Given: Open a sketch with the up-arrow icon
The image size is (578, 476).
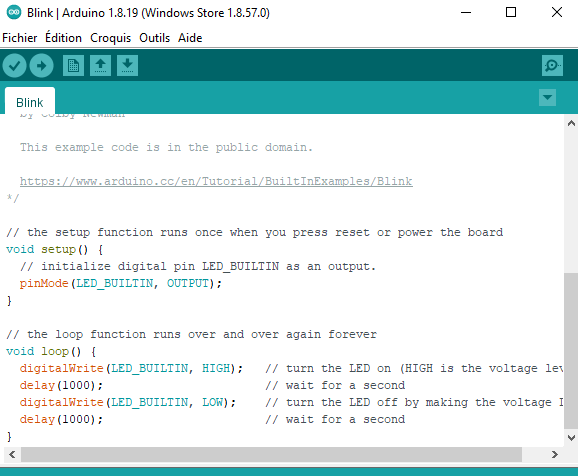Looking at the screenshot, I should pos(100,66).
